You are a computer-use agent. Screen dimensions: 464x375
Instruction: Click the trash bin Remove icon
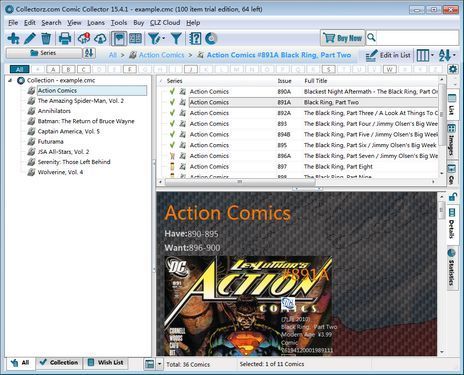click(x=46, y=39)
